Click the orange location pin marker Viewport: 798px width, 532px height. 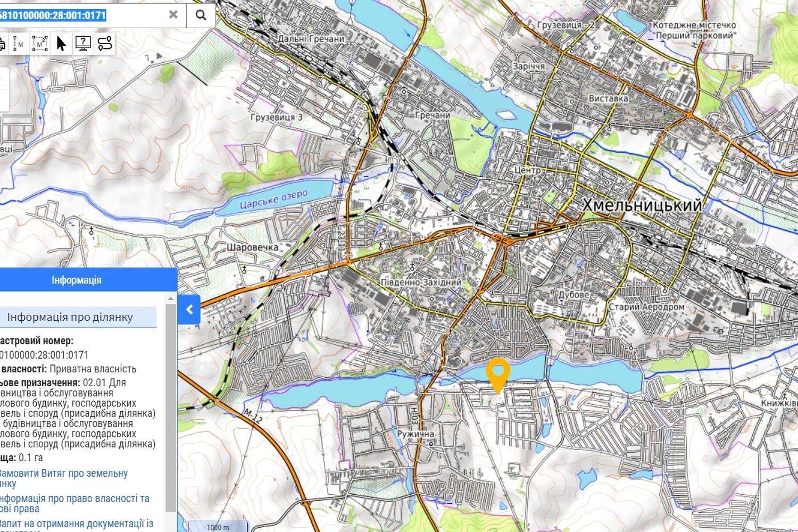click(x=498, y=375)
